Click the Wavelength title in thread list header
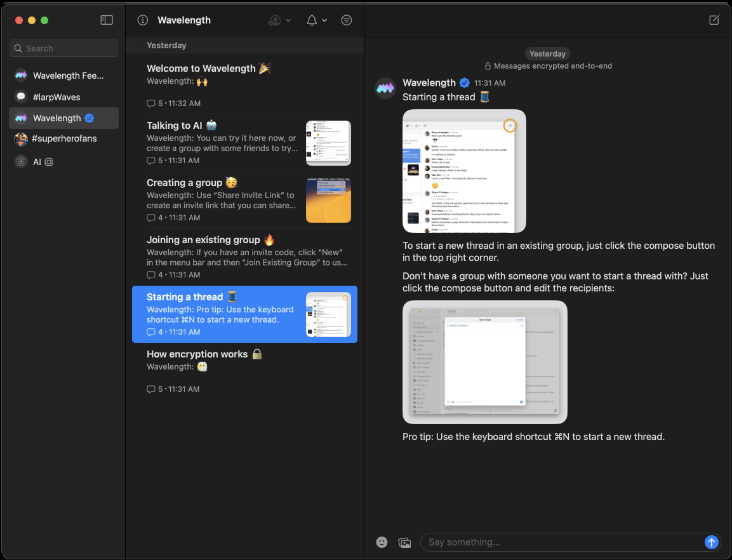The width and height of the screenshot is (732, 560). 184,20
